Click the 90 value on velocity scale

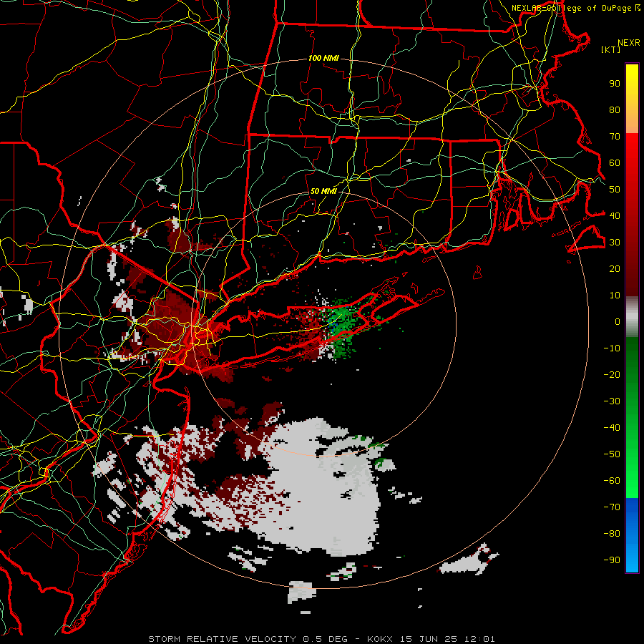615,84
